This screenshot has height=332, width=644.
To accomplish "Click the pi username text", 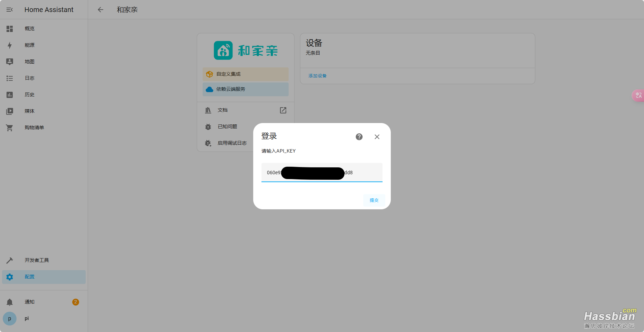I will coord(27,319).
